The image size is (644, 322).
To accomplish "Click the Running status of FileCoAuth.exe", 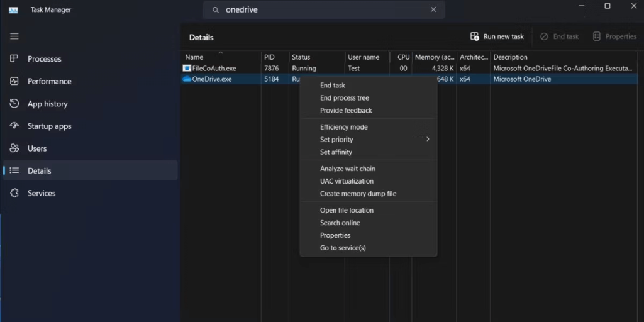I will pyautogui.click(x=304, y=68).
